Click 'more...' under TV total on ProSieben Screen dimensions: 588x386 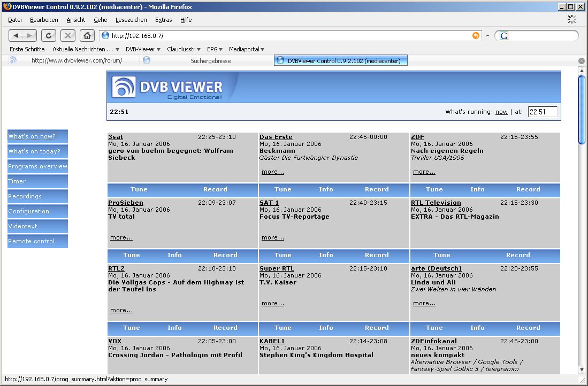(121, 237)
